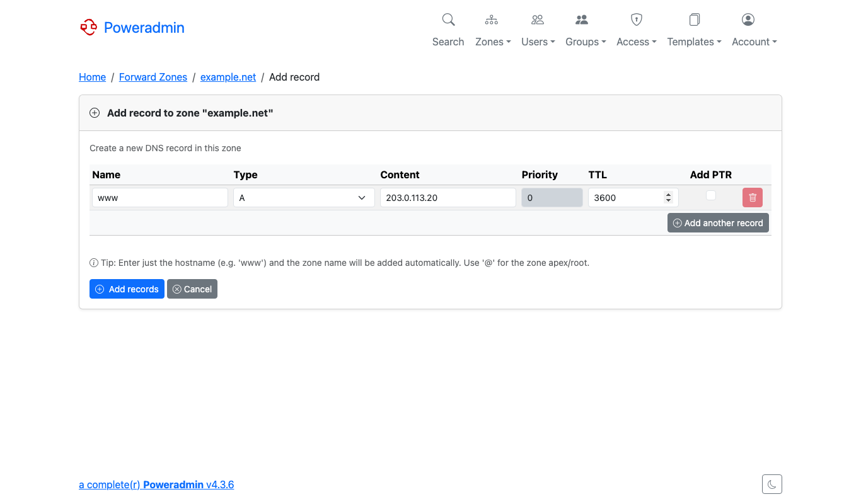Click the Account avatar icon

[x=748, y=20]
